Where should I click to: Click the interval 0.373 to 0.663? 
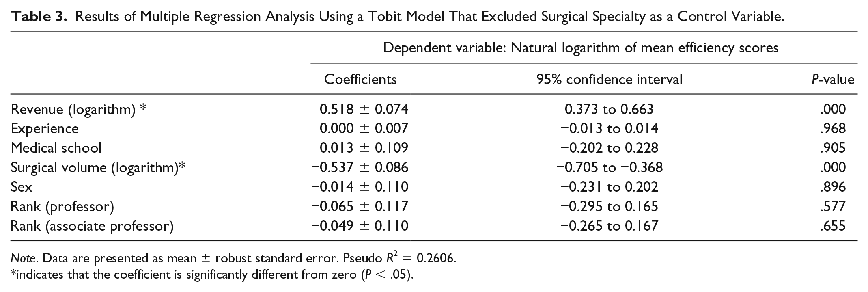[x=609, y=109]
